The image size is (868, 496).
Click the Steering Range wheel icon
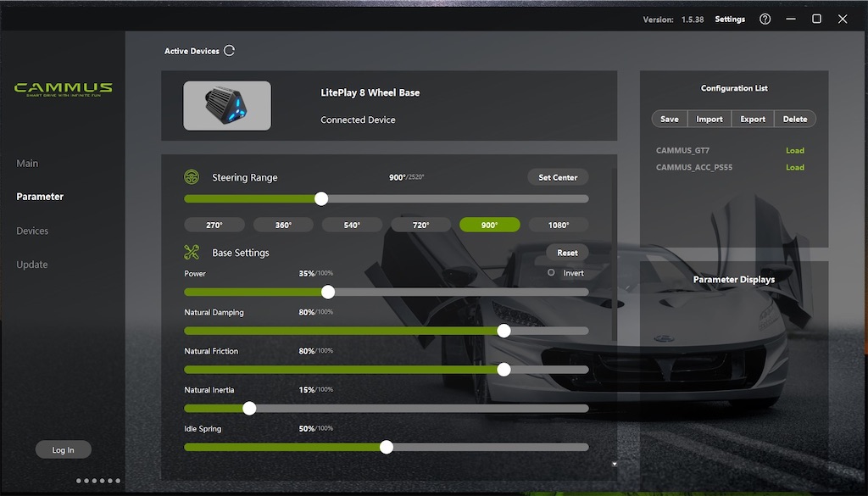point(192,177)
